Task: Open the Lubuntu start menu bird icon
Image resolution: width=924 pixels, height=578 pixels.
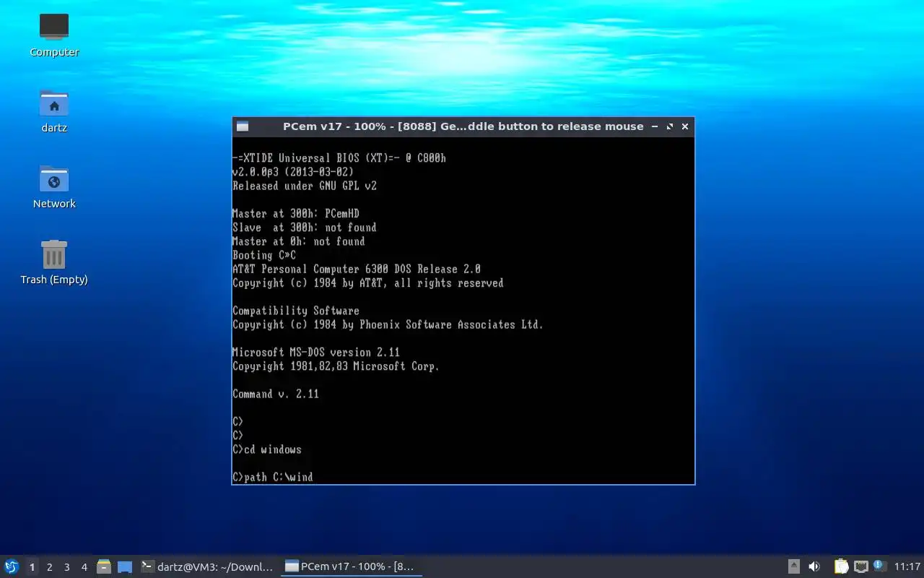Action: pyautogui.click(x=12, y=566)
